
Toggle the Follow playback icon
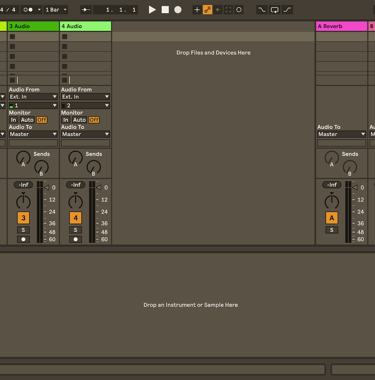[x=86, y=10]
